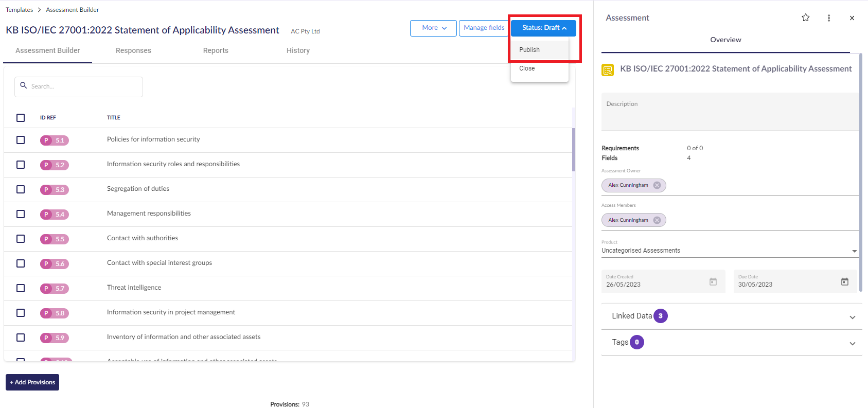868x408 pixels.
Task: Click the 5.1 provision ID badge
Action: tap(55, 140)
